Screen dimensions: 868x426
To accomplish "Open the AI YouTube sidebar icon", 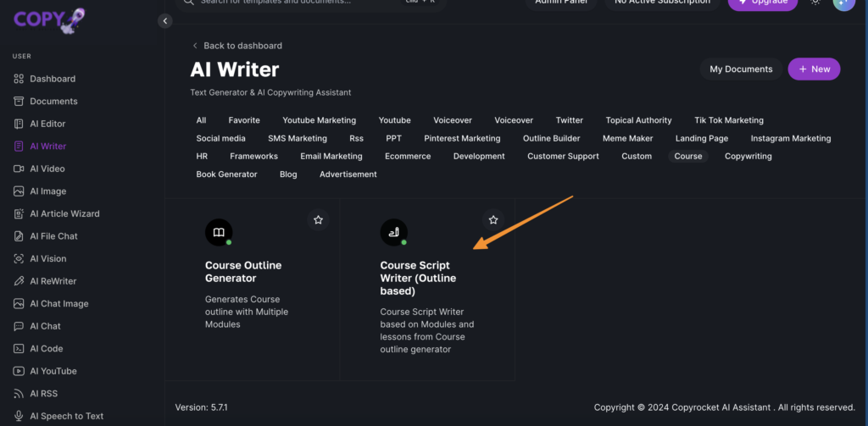I will point(19,371).
